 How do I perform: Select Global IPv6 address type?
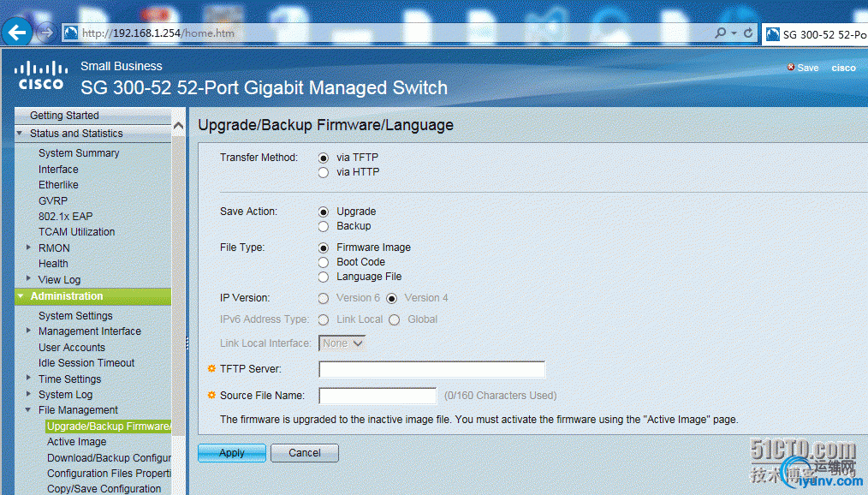pyautogui.click(x=394, y=320)
